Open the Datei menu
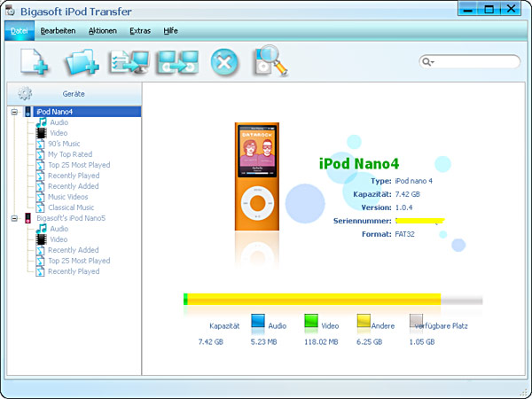The width and height of the screenshot is (532, 399). pyautogui.click(x=20, y=31)
